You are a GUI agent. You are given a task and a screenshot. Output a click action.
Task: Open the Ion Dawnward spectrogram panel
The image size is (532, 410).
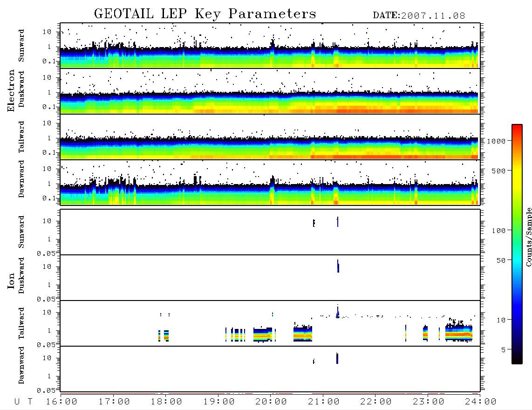270,369
